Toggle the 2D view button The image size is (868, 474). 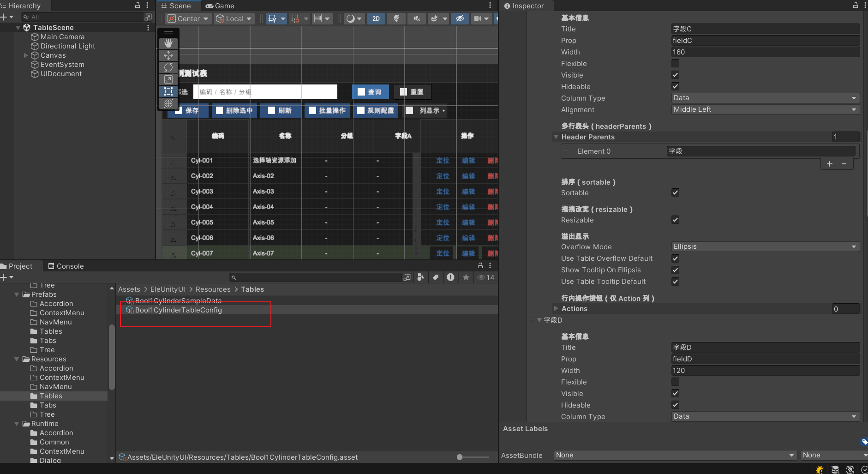pyautogui.click(x=376, y=18)
